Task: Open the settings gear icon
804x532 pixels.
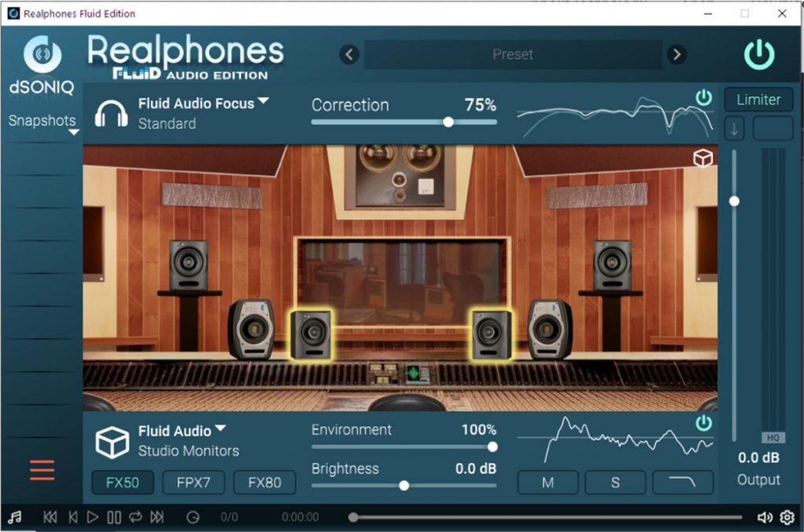Action: (x=787, y=518)
